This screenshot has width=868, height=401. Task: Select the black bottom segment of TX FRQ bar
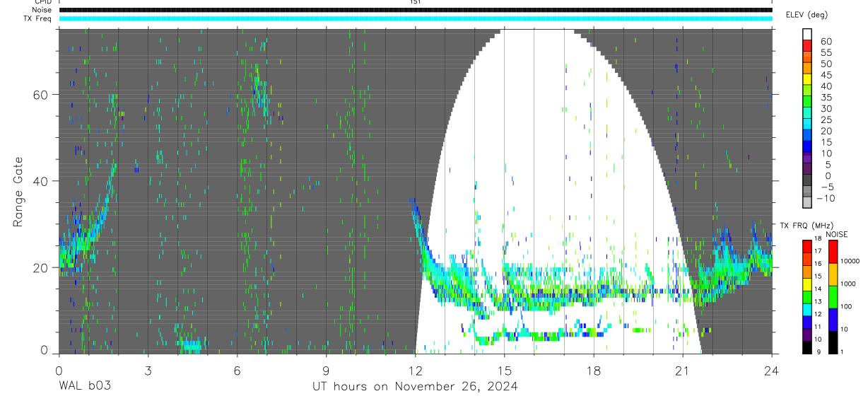coord(807,347)
